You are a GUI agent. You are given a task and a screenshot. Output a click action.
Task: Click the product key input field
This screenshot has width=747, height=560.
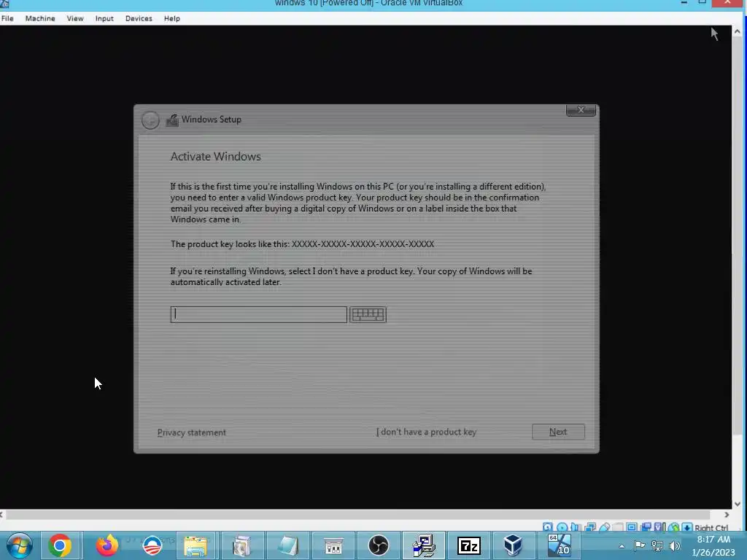tap(259, 314)
